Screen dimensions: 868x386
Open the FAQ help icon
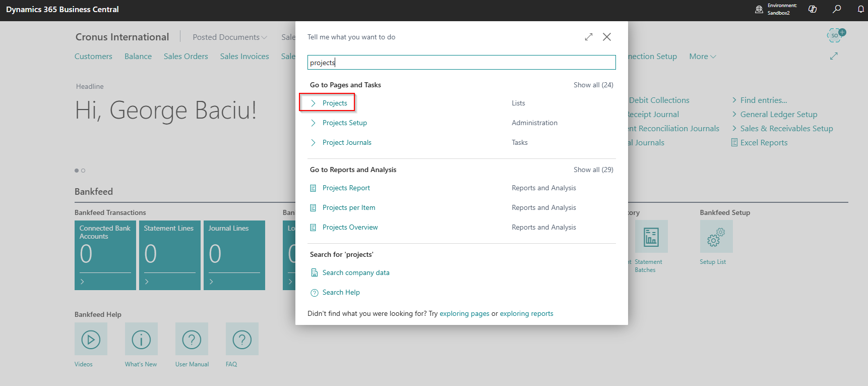coord(242,339)
